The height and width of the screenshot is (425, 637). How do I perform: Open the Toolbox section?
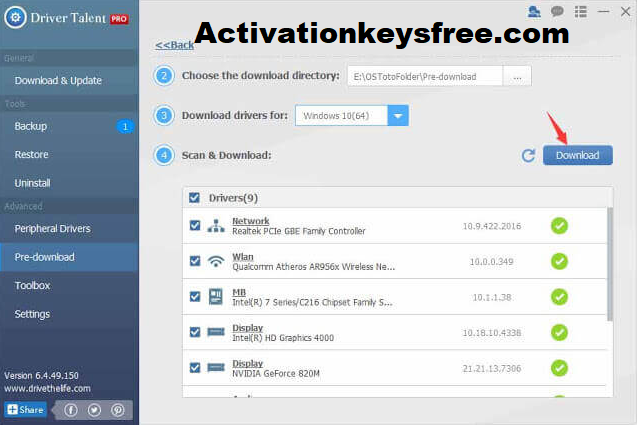pyautogui.click(x=69, y=286)
